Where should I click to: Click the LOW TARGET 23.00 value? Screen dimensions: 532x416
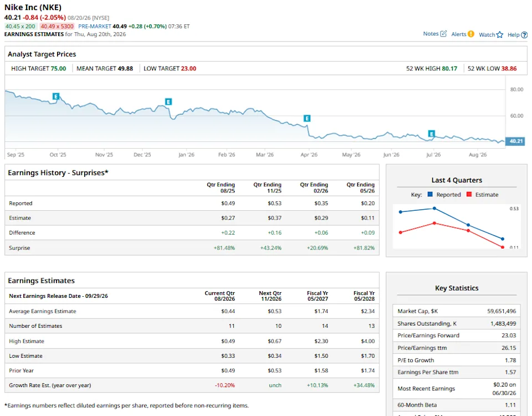click(x=188, y=68)
